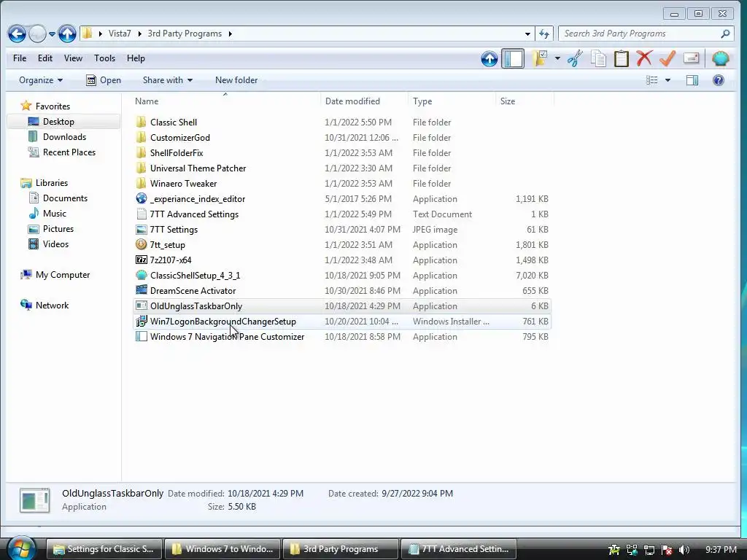Click the Cut scissors icon
Viewport: 747px width, 560px height.
click(x=575, y=58)
